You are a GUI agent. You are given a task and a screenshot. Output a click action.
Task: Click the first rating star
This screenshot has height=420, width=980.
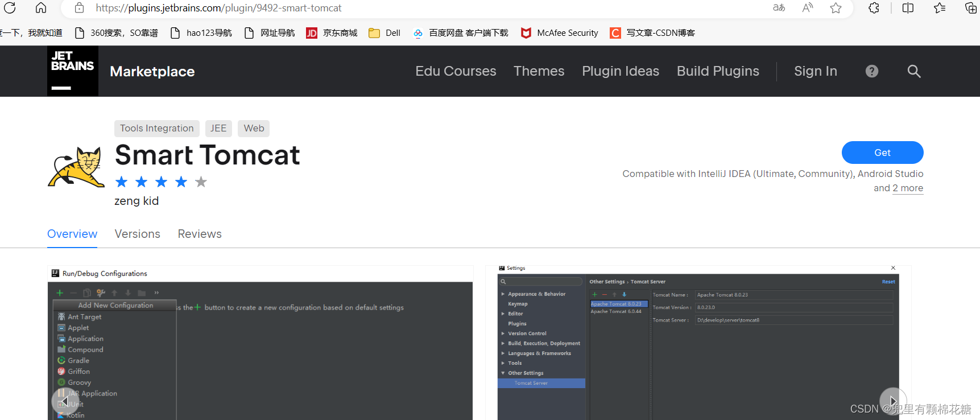pos(121,182)
